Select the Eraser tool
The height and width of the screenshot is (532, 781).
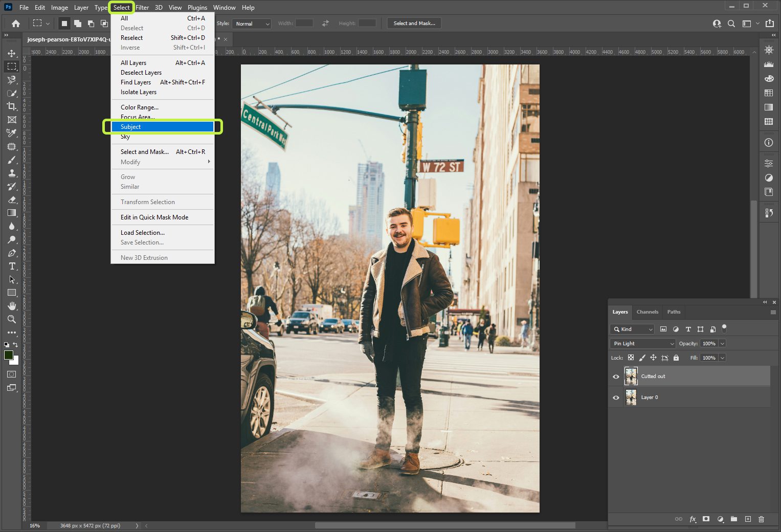tap(11, 199)
